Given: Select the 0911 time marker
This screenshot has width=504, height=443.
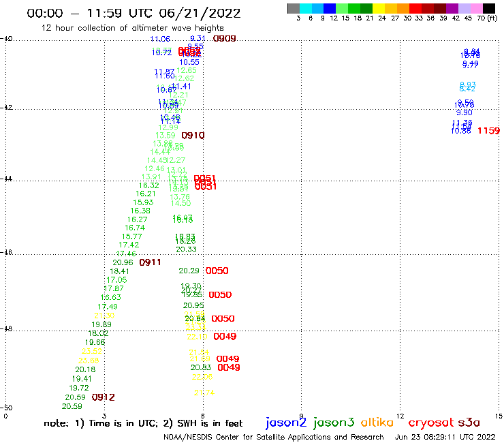Looking at the screenshot, I should point(150,262).
